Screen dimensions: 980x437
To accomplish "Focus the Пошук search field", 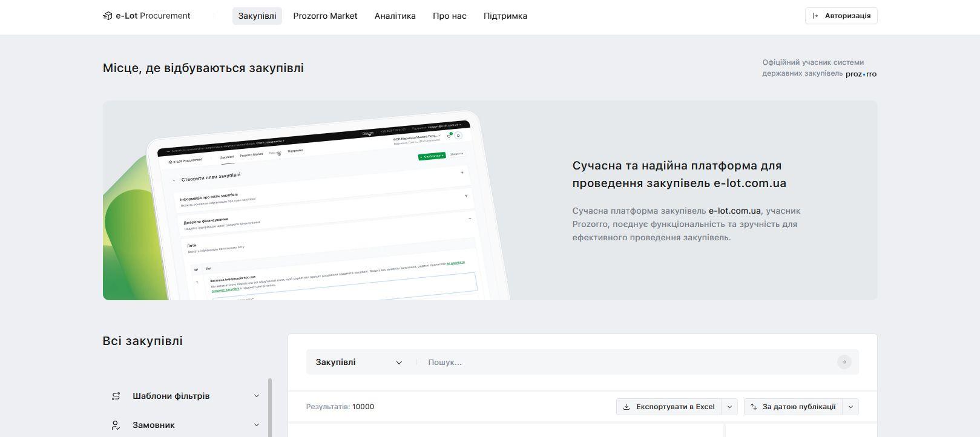I will pos(630,363).
